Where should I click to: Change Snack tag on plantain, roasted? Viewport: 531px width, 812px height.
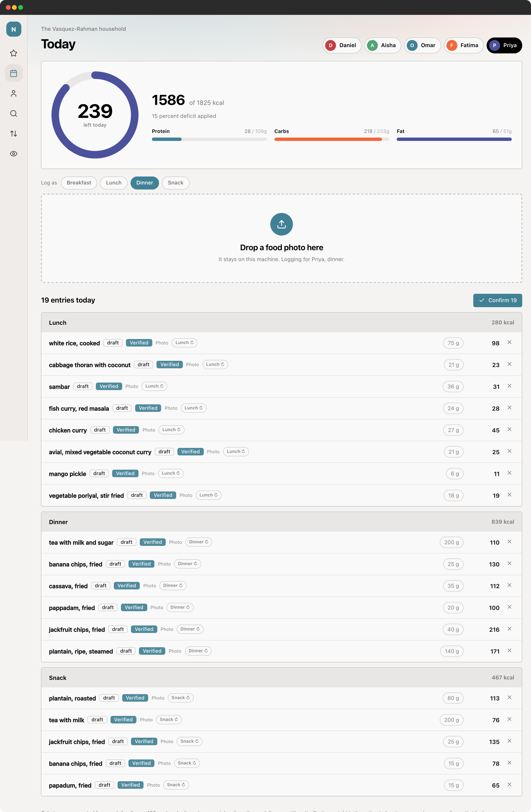181,698
